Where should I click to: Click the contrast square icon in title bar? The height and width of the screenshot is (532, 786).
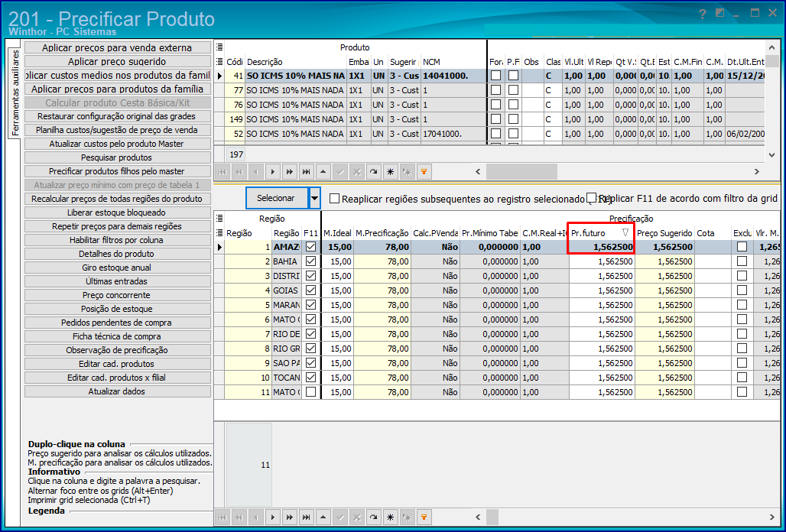tap(719, 13)
